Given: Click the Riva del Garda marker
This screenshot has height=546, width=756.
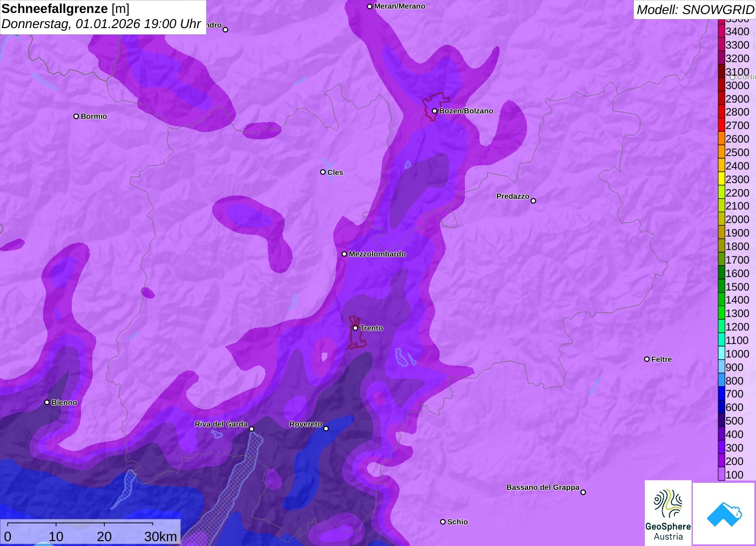Looking at the screenshot, I should [x=252, y=429].
